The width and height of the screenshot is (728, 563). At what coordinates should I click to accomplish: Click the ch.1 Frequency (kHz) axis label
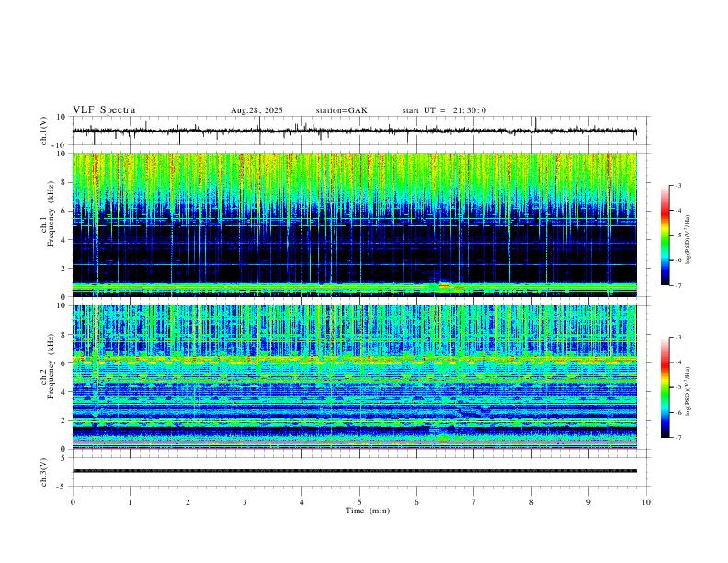coord(48,212)
